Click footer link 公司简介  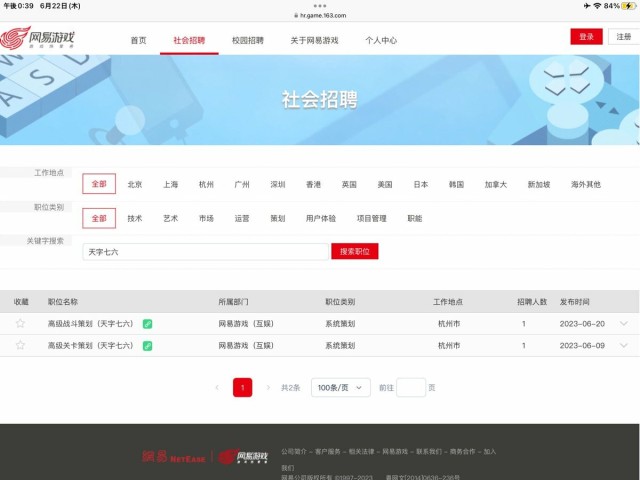point(294,451)
